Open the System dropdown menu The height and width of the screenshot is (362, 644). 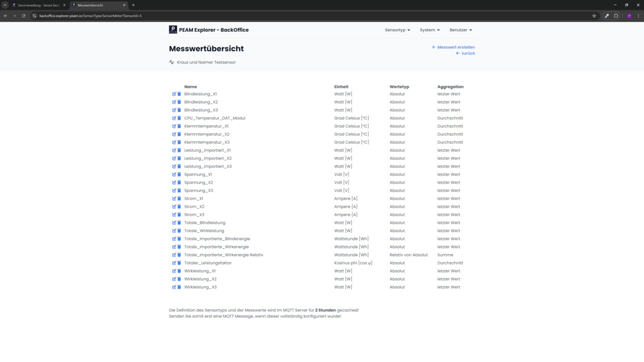430,30
